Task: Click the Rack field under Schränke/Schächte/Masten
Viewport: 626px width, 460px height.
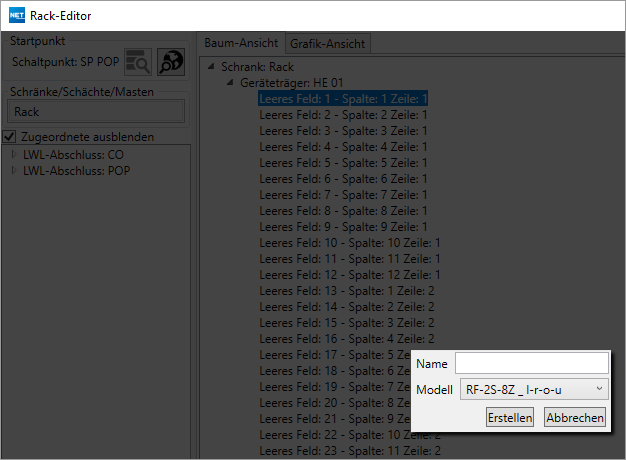Action: (x=96, y=111)
